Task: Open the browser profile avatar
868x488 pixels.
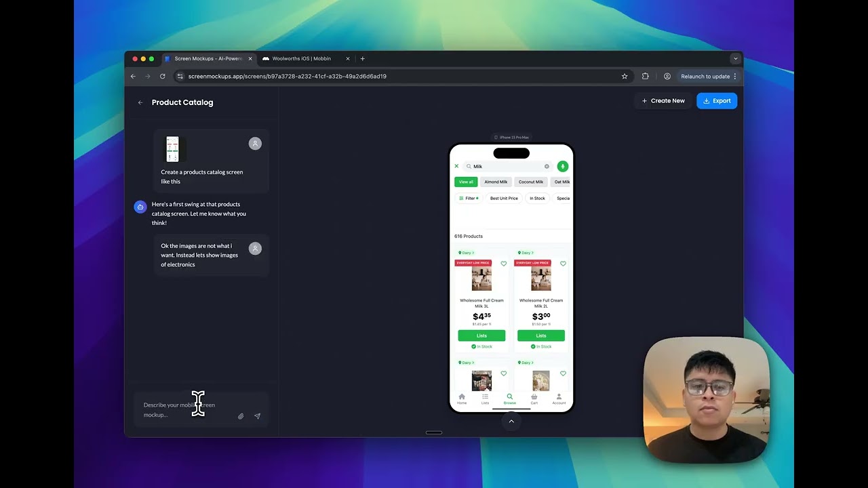Action: point(667,77)
